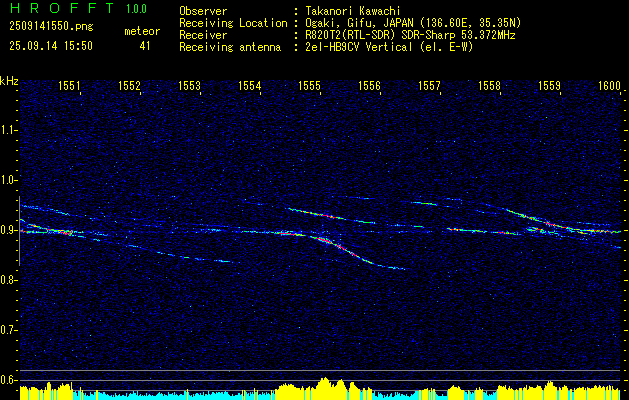Click the Receiving antenna 2el-HB9CV text
629x400 pixels.
click(x=389, y=47)
